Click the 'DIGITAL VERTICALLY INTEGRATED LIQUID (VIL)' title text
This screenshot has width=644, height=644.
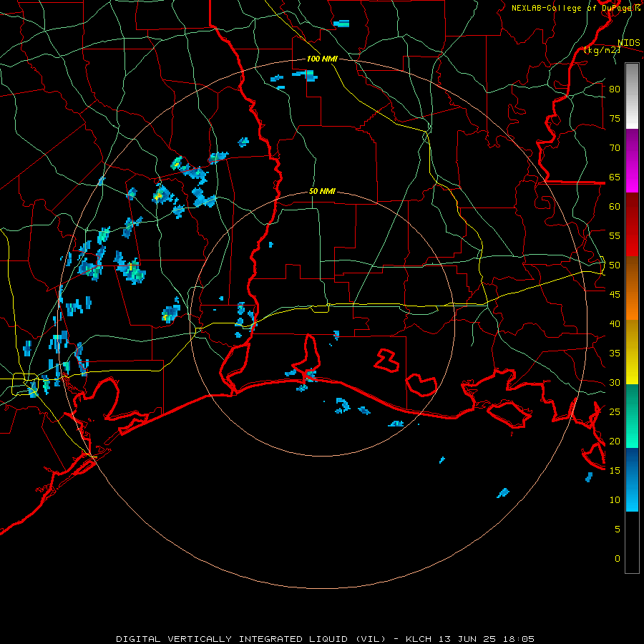251,639
